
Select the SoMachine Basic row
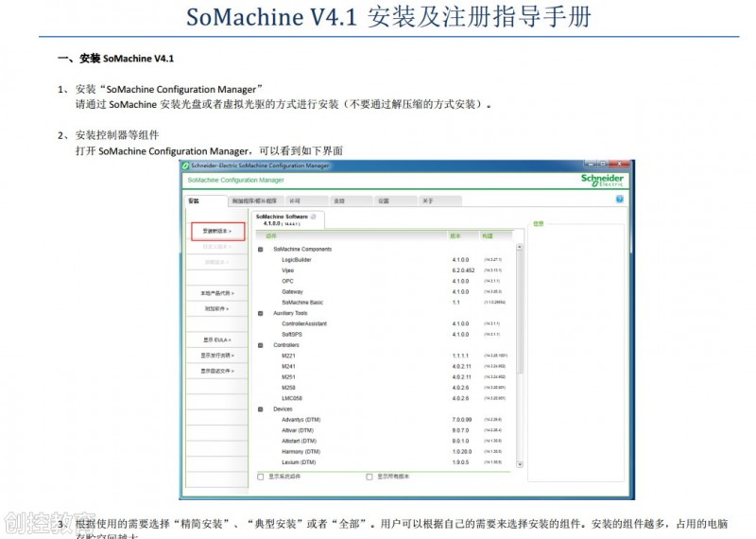(x=386, y=303)
